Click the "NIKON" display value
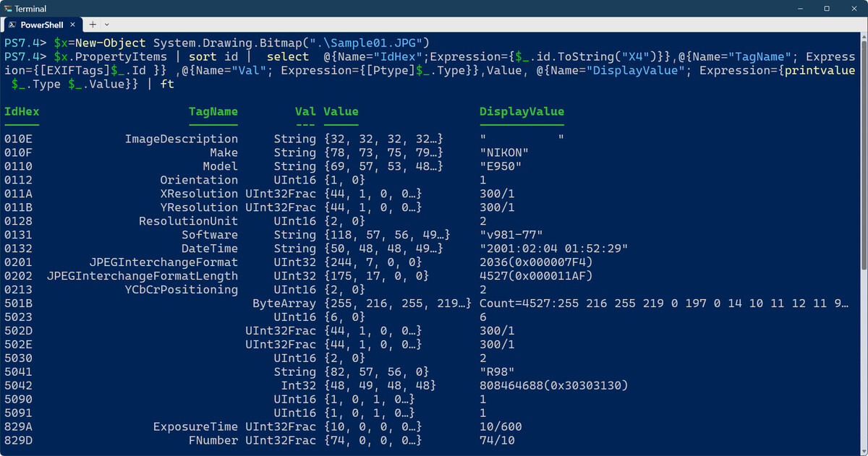The width and height of the screenshot is (868, 456). [504, 152]
